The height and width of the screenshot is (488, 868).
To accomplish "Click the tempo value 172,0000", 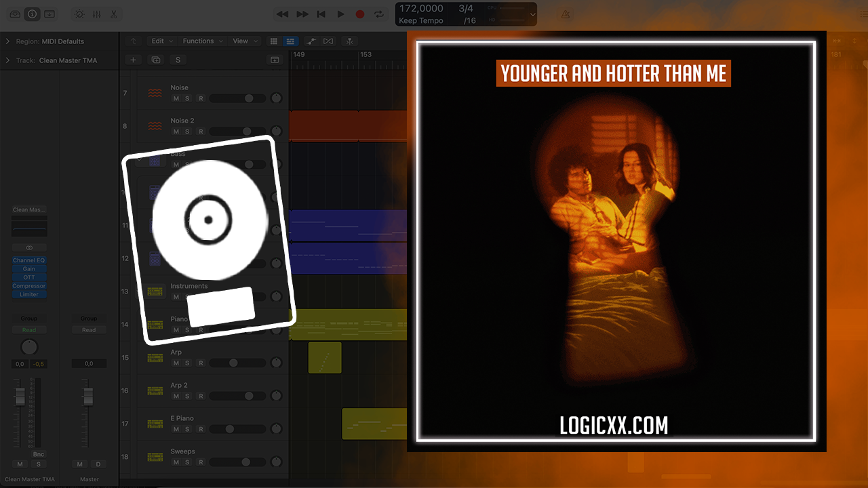I will (x=421, y=9).
